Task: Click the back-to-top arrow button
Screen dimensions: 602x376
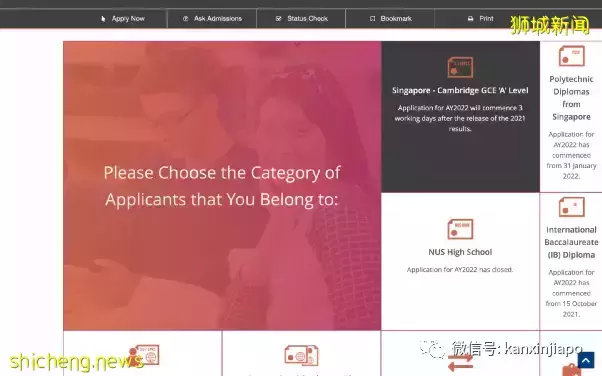Action: [x=586, y=361]
